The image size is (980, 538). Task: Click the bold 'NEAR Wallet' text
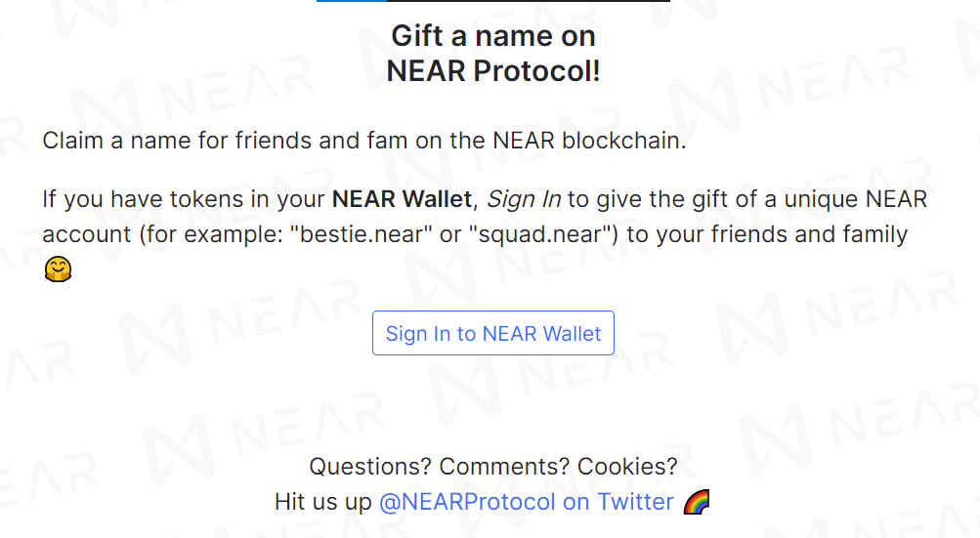click(402, 199)
